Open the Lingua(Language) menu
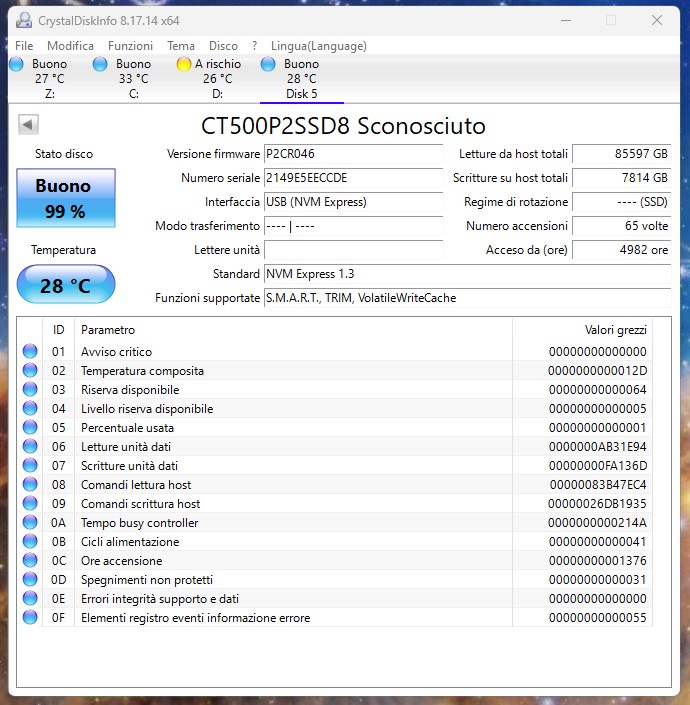 [x=319, y=46]
